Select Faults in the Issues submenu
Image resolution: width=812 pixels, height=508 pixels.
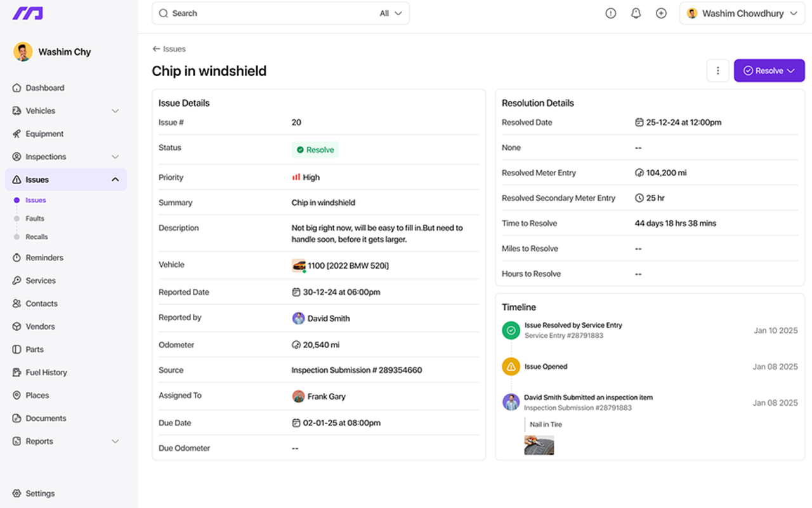point(35,218)
